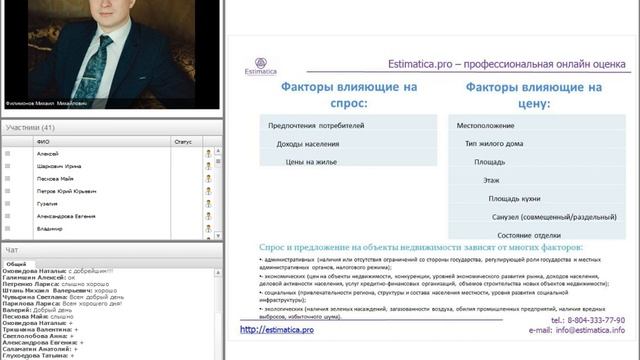Toggle the grey square for Шаркович Ирина
640x360 pixels.
pos(7,166)
